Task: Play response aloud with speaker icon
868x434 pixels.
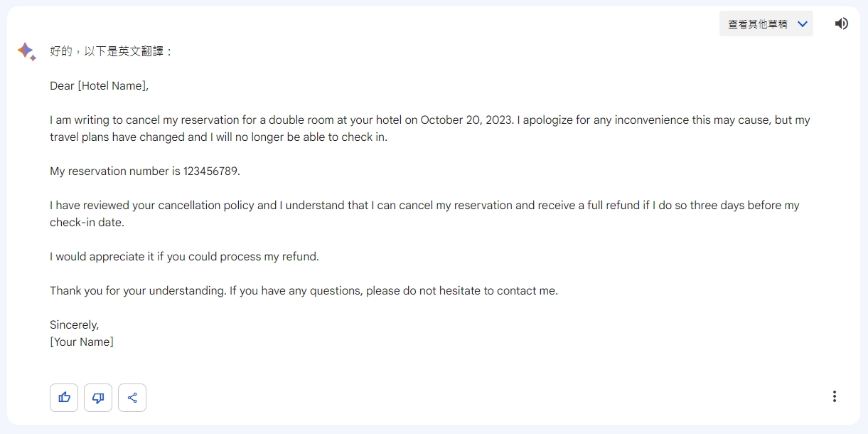Action: (841, 23)
